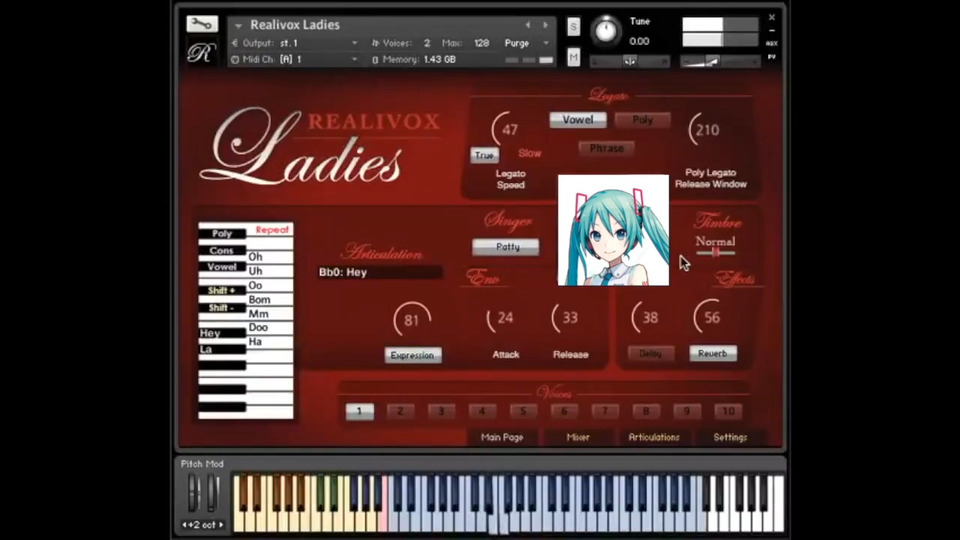Expand the Realivox Ladies instrument name dropdown
Screen dimensions: 960x540
point(238,26)
